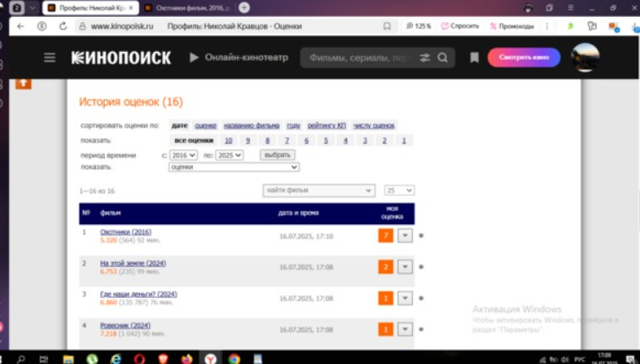This screenshot has height=364, width=640.
Task: Open the Промокоды button
Action: pyautogui.click(x=511, y=26)
